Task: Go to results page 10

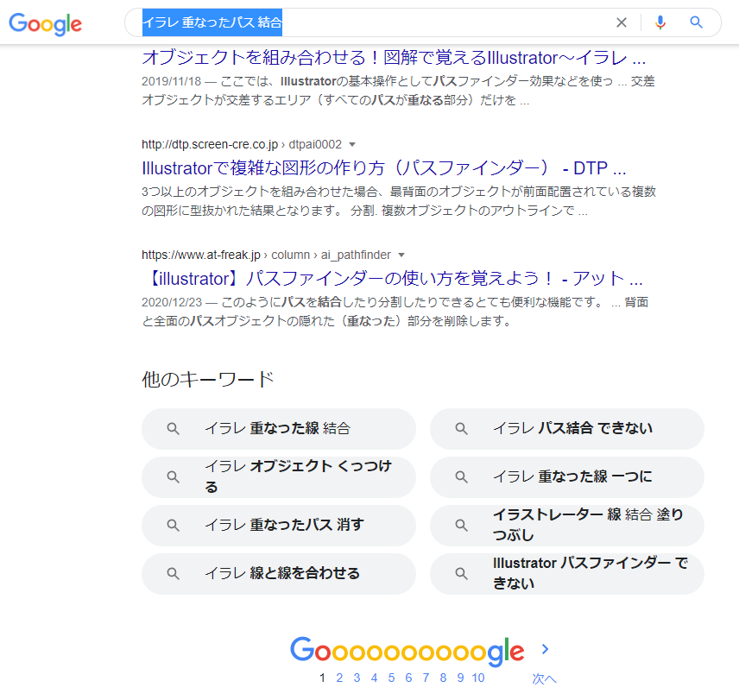Action: coord(478,678)
